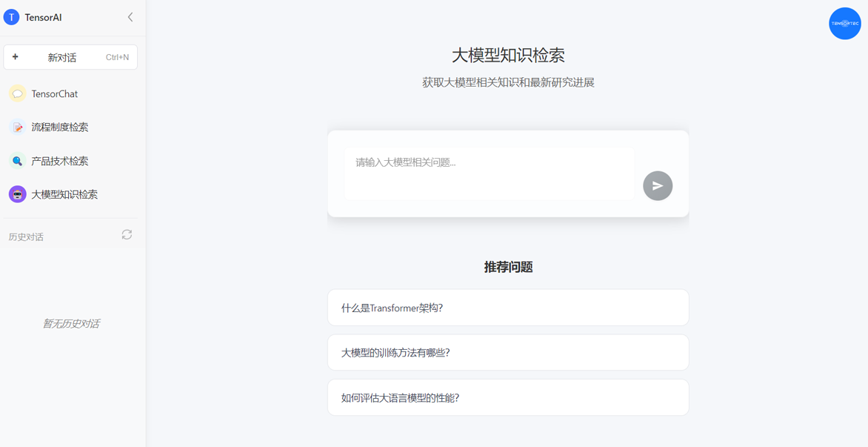
Task: Click the 流程制度检索 document icon
Action: pos(17,128)
